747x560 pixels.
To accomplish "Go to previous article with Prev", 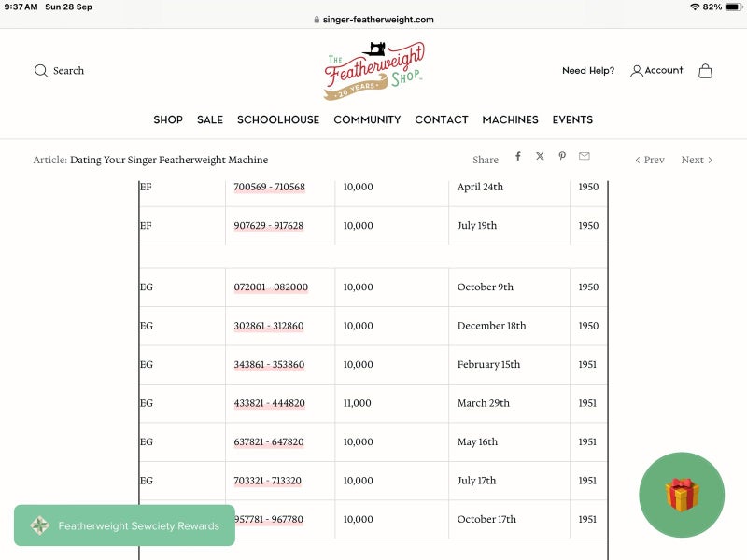I will click(650, 160).
